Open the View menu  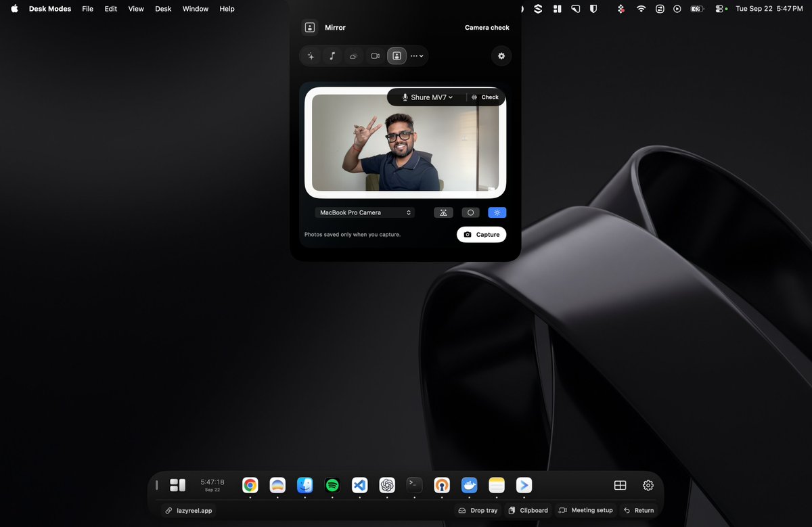pyautogui.click(x=136, y=9)
